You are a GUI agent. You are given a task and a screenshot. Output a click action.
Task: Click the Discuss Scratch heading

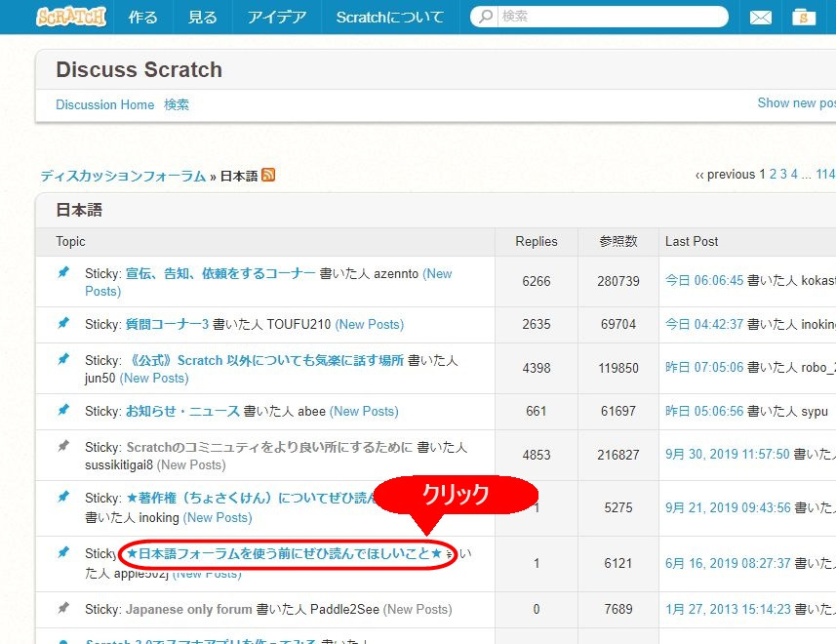click(x=139, y=70)
